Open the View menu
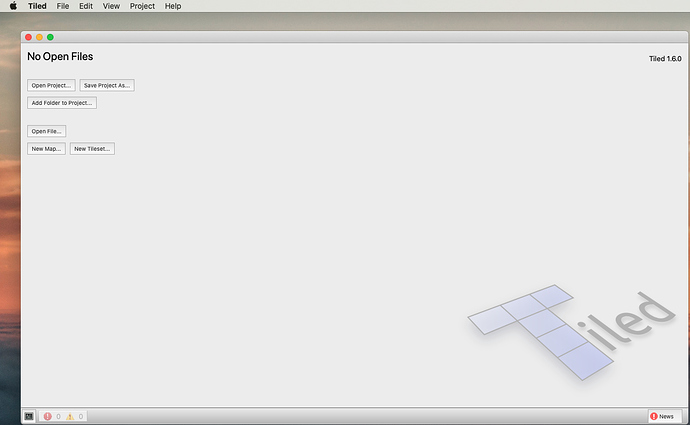690x425 pixels. click(111, 6)
